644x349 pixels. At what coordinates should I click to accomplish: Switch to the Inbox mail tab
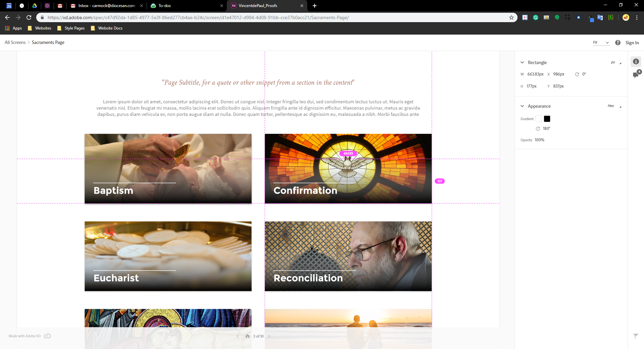click(x=106, y=6)
